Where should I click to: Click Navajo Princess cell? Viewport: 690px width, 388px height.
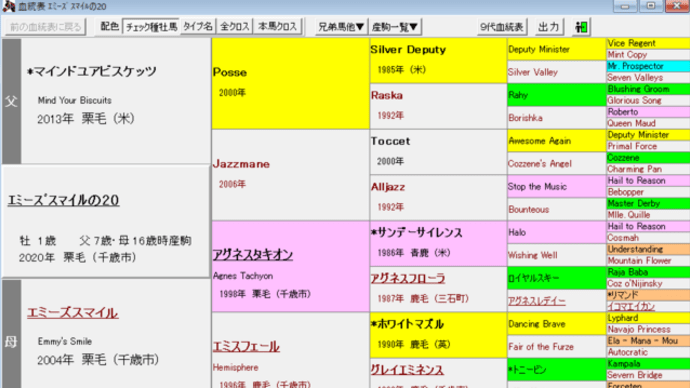[648, 329]
